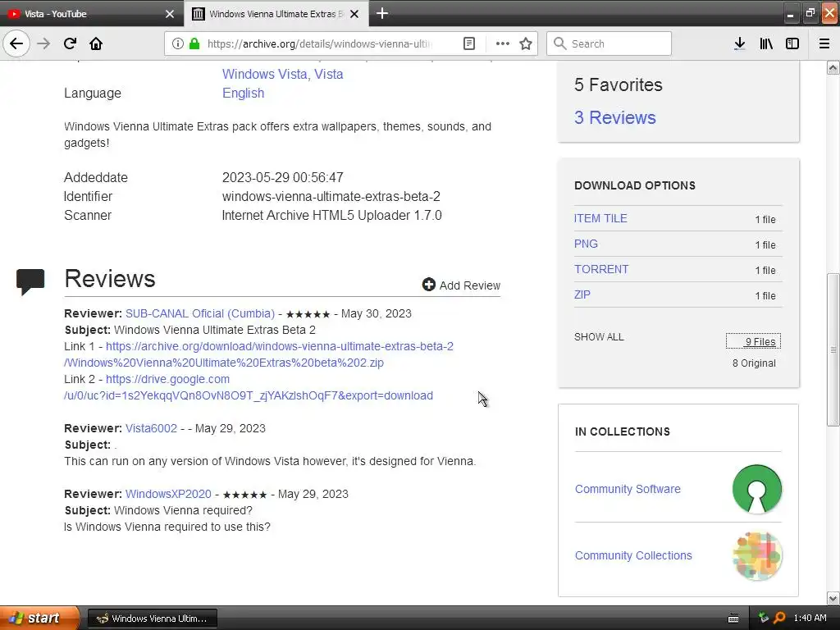Close the Windows Vienna Ultimate Extras tab
Viewport: 840px width, 630px height.
pyautogui.click(x=354, y=14)
